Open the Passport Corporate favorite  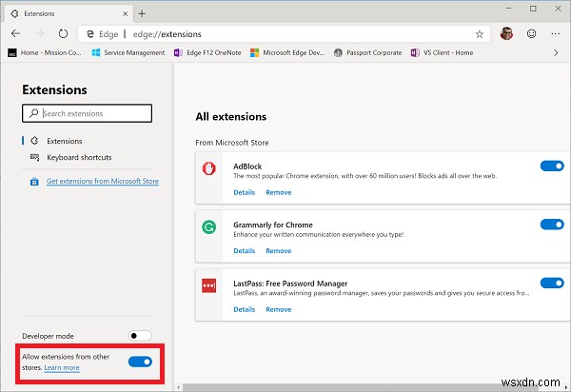click(367, 52)
